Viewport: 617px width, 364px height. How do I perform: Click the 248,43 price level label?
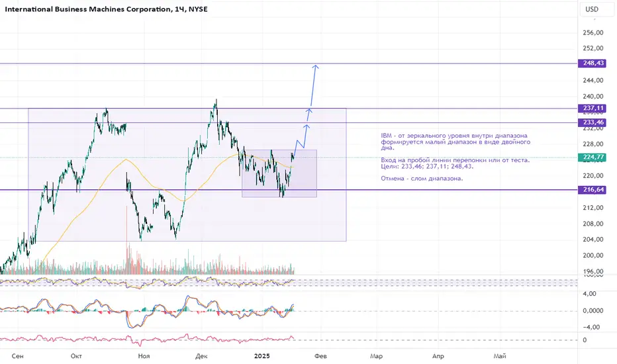click(592, 64)
